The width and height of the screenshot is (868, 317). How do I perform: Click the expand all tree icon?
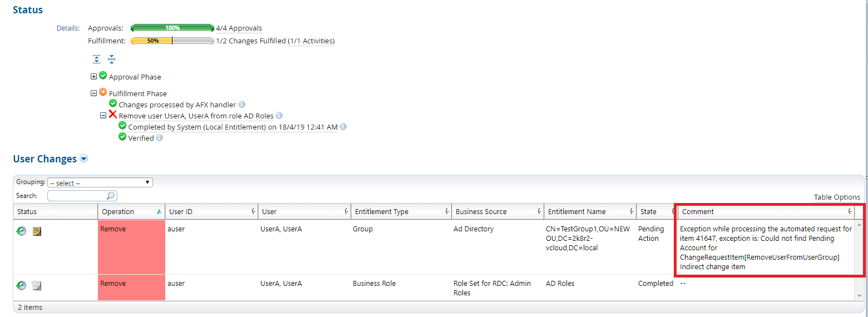pyautogui.click(x=97, y=59)
